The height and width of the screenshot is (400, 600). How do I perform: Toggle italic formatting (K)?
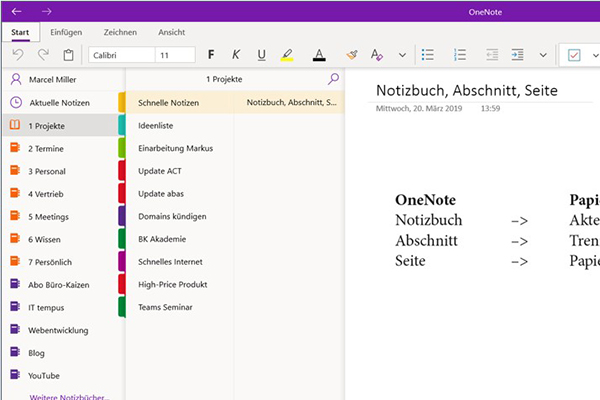click(236, 55)
